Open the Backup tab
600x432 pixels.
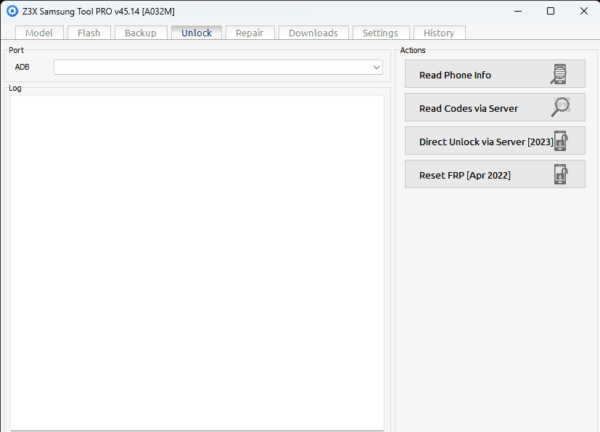(x=140, y=33)
